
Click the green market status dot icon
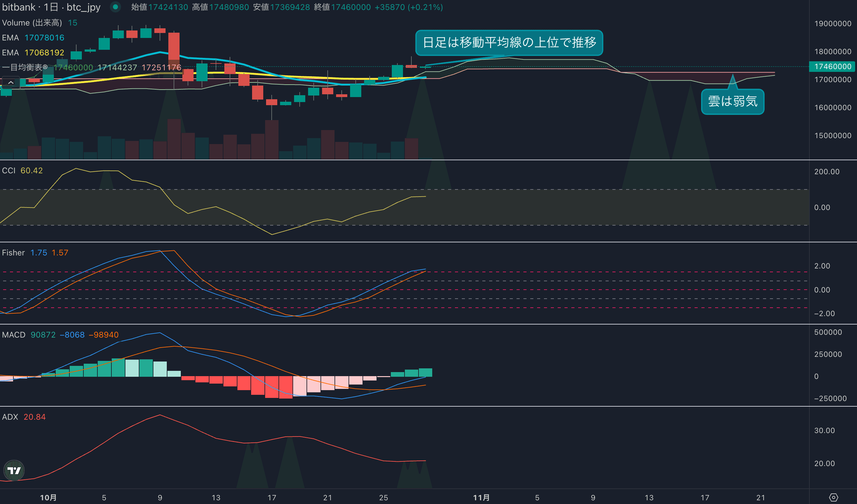[x=116, y=7]
